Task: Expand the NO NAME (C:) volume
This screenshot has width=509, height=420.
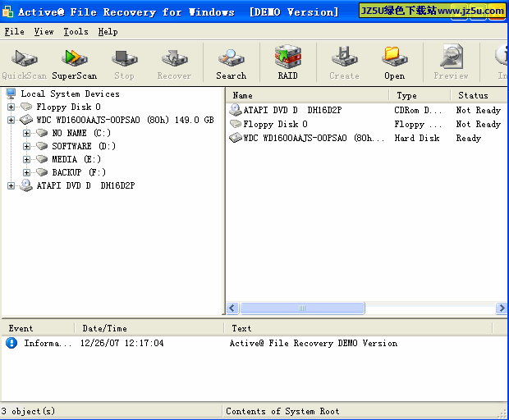Action: click(x=26, y=133)
